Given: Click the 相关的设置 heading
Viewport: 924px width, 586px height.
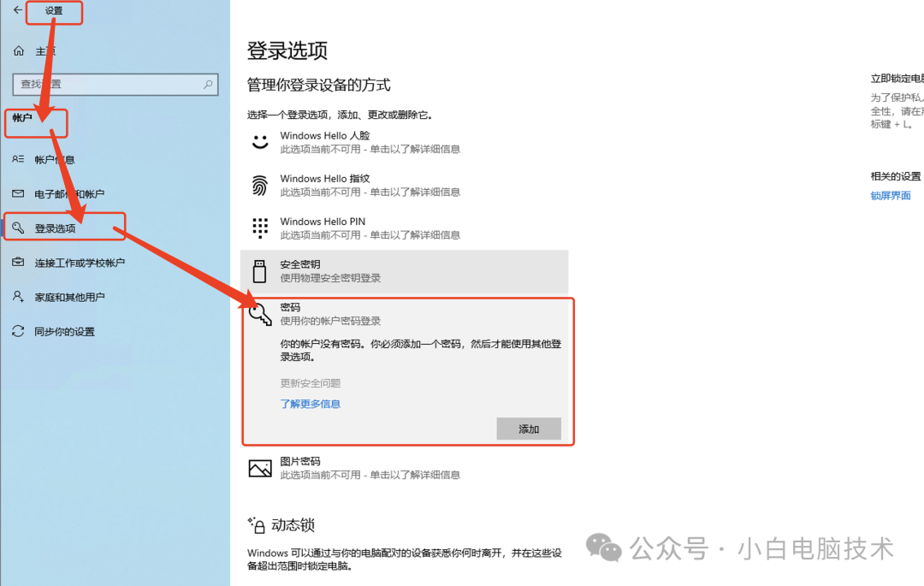Looking at the screenshot, I should pos(896,176).
